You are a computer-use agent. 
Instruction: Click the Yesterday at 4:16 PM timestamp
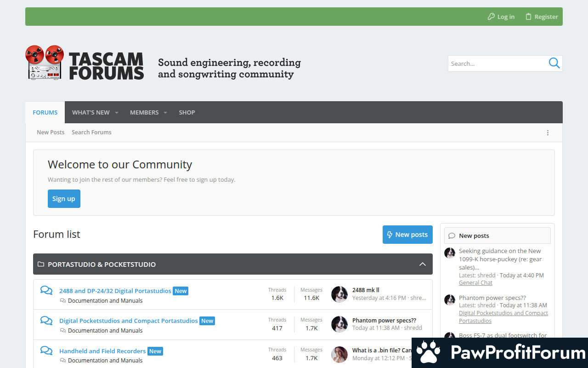379,298
